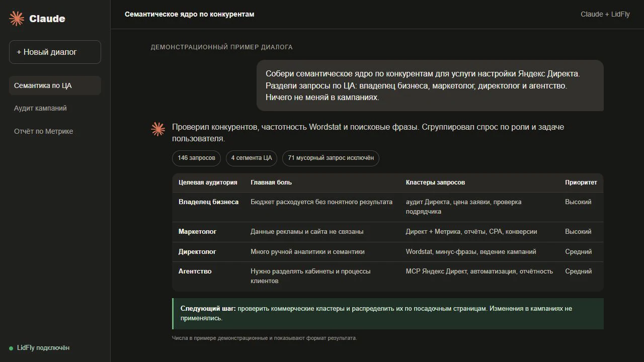The height and width of the screenshot is (362, 644).
Task: Click the Приоритет column header
Action: point(581,183)
